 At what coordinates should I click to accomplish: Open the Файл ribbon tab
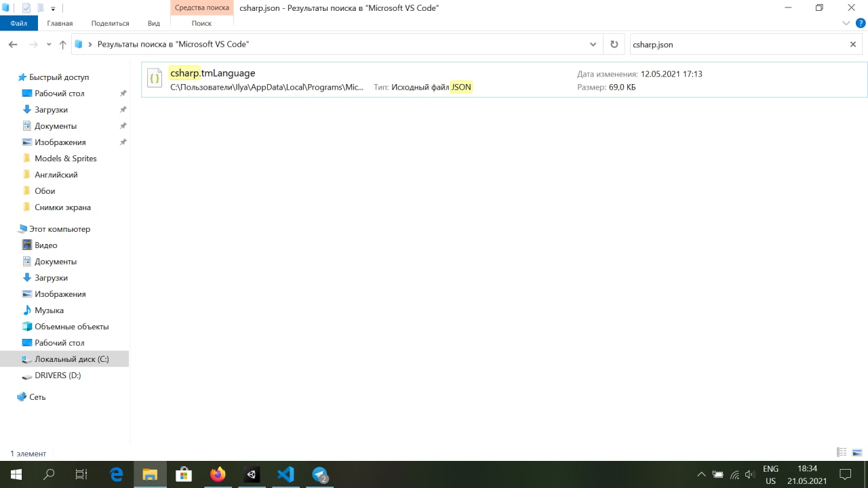pos(18,23)
